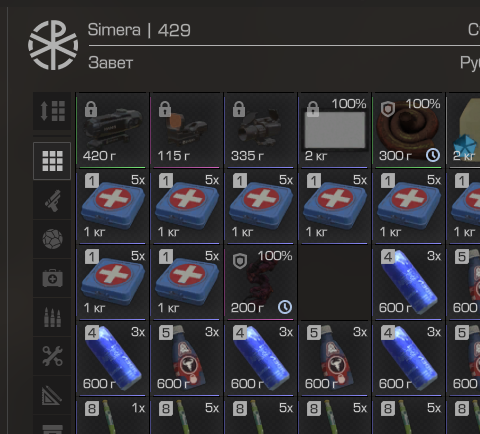Click the empty inventory slot

pyautogui.click(x=334, y=282)
